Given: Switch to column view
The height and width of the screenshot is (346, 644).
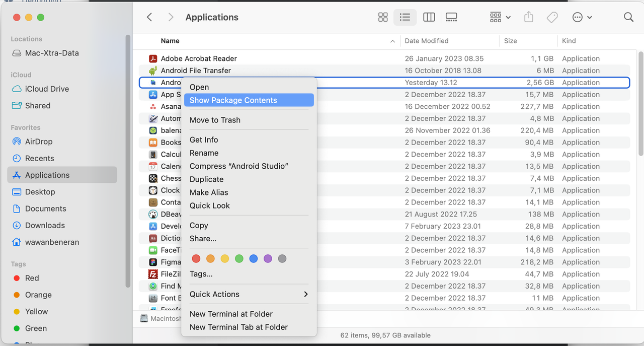Looking at the screenshot, I should tap(429, 17).
